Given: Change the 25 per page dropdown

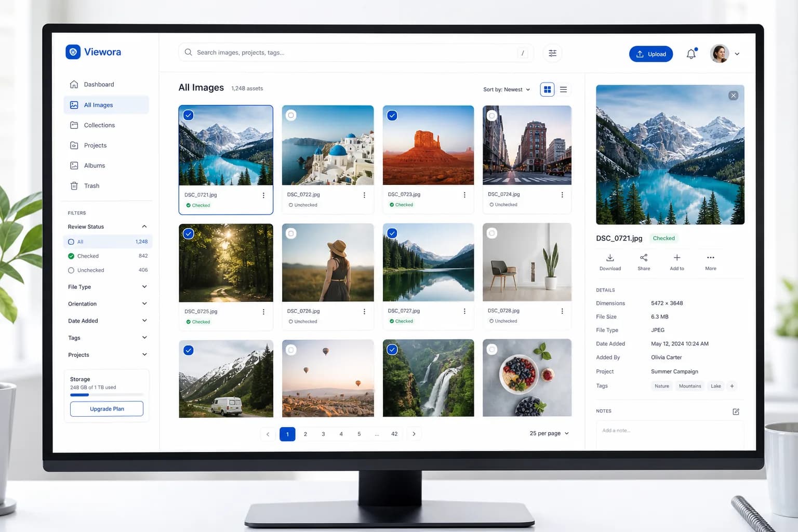Looking at the screenshot, I should click(x=549, y=433).
